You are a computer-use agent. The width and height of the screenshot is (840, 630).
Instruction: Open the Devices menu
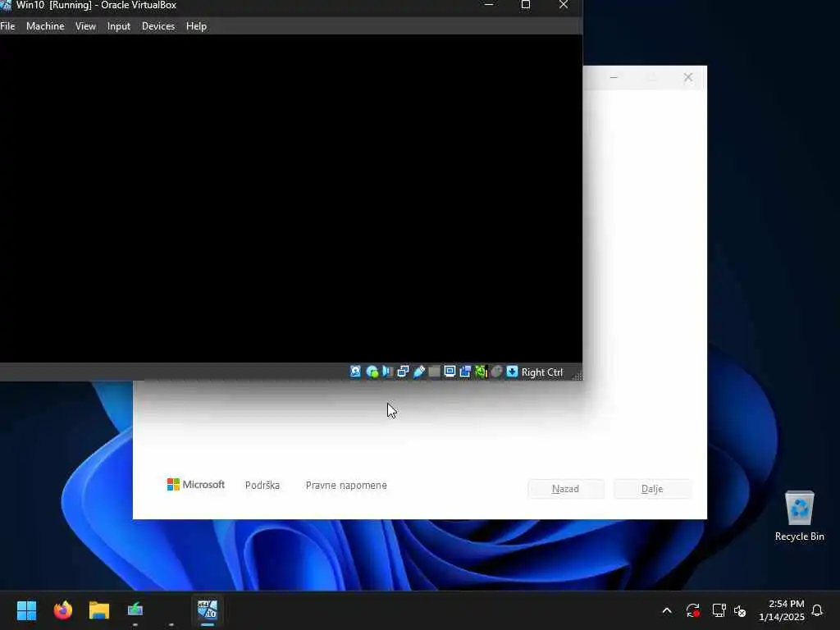pos(158,25)
